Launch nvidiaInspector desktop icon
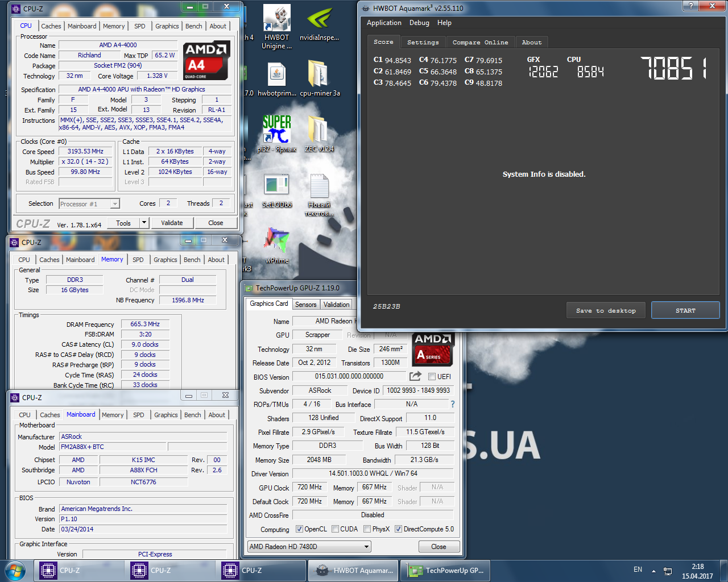 (x=319, y=24)
